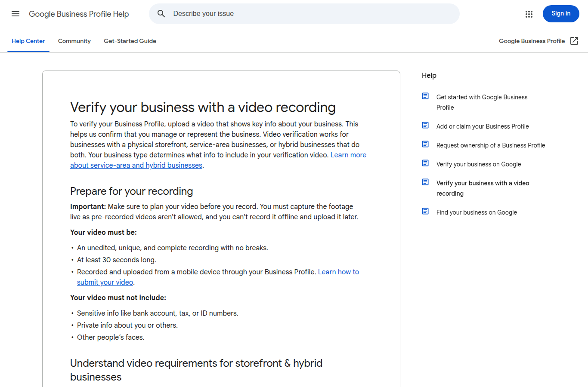Click the external link icon beside Google Business Profile

574,41
